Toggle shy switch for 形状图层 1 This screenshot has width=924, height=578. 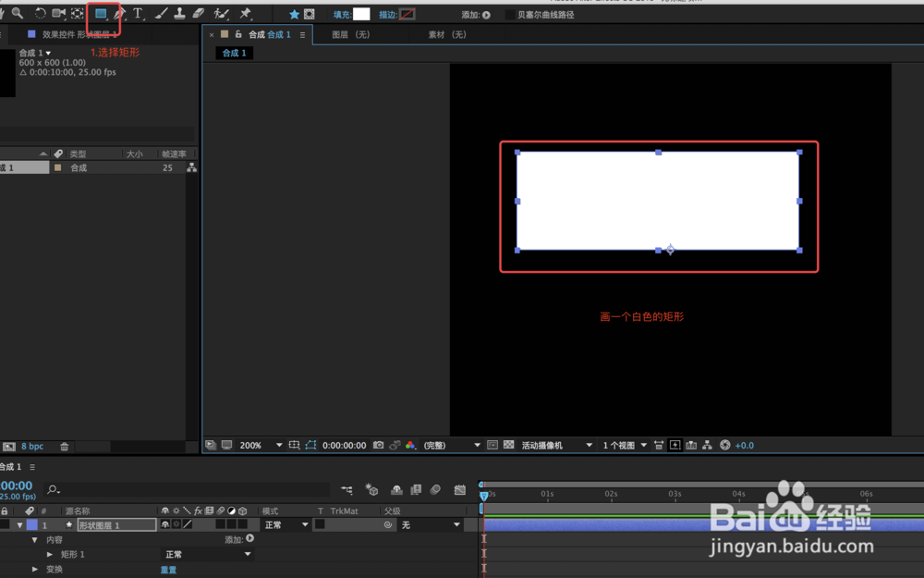[165, 524]
